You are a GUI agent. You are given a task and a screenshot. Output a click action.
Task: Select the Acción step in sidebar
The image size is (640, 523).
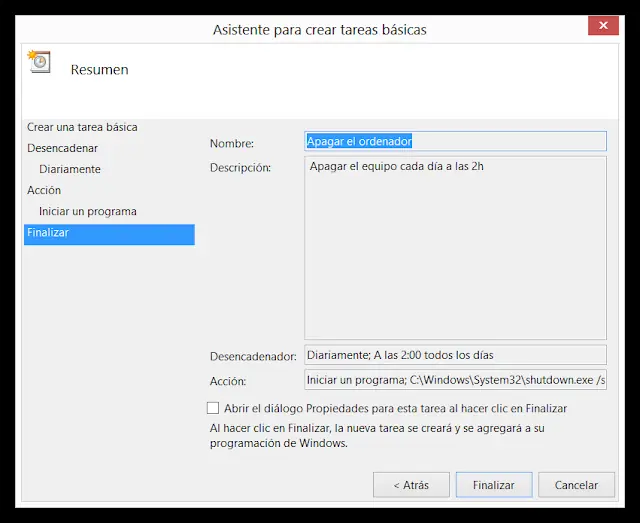pyautogui.click(x=44, y=190)
